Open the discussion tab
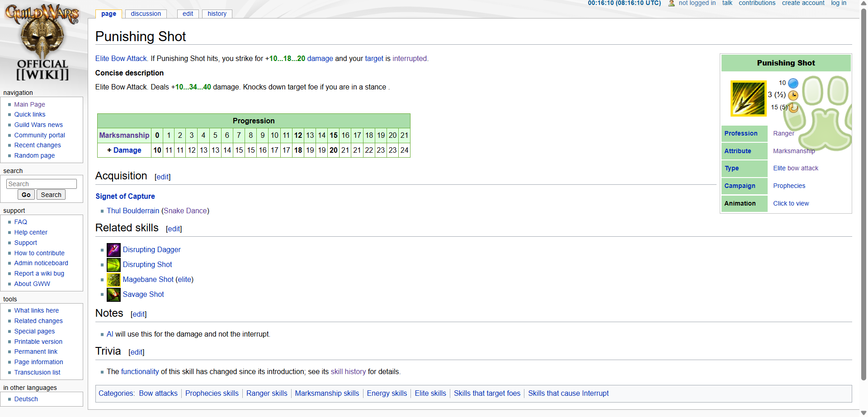Screen dimensions: 868x417 tap(146, 14)
